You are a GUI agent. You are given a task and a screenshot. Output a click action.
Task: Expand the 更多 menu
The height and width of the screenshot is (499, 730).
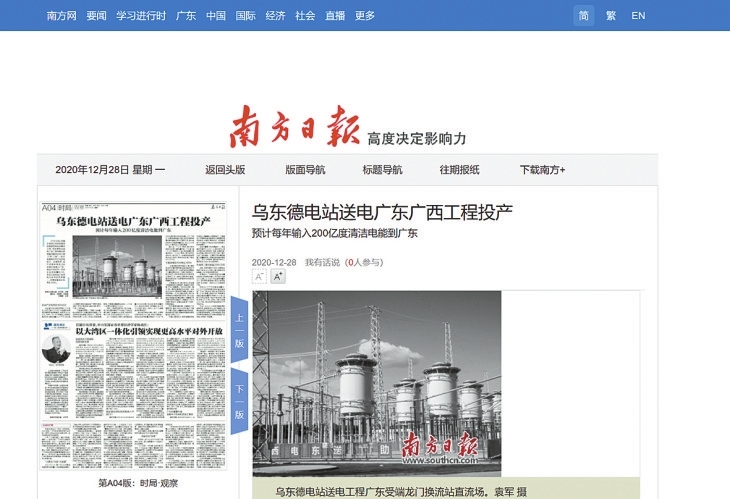[x=365, y=16]
